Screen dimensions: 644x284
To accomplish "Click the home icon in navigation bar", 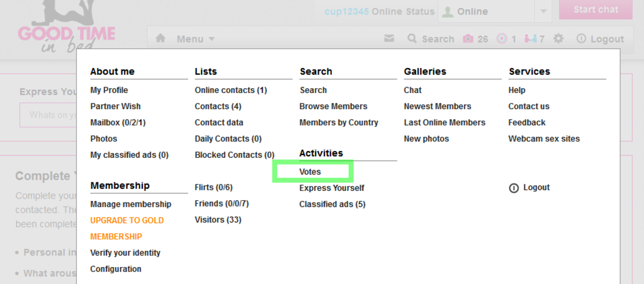I will (x=160, y=38).
